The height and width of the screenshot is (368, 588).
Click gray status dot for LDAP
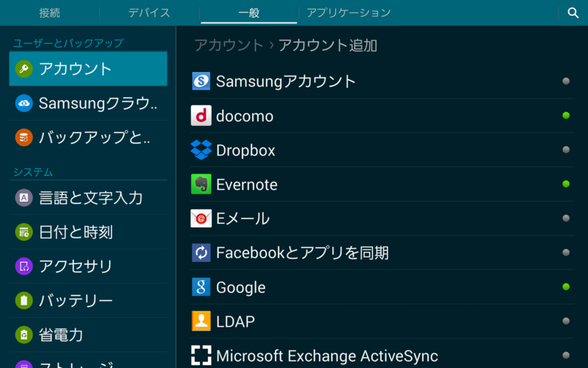(x=566, y=321)
